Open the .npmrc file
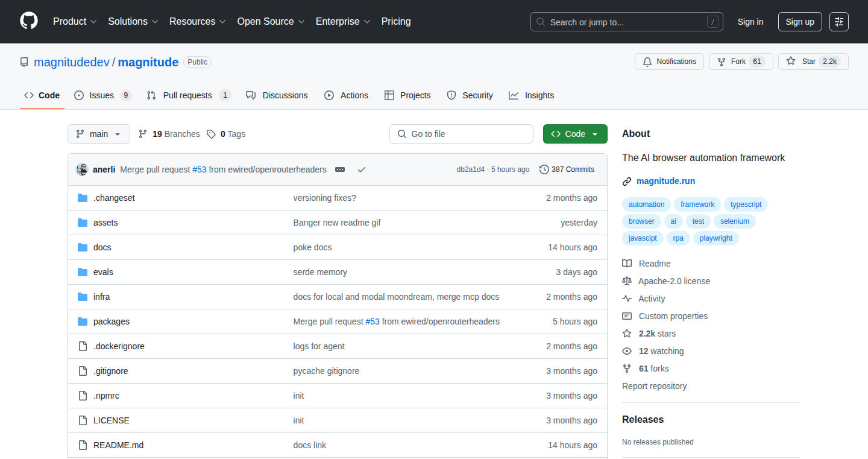This screenshot has height=459, width=868. (106, 396)
